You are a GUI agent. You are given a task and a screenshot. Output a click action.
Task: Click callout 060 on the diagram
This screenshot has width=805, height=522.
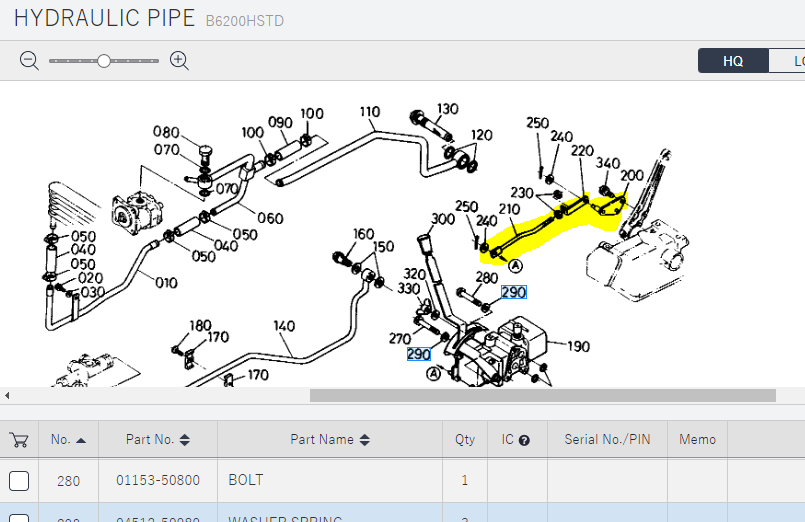click(270, 219)
